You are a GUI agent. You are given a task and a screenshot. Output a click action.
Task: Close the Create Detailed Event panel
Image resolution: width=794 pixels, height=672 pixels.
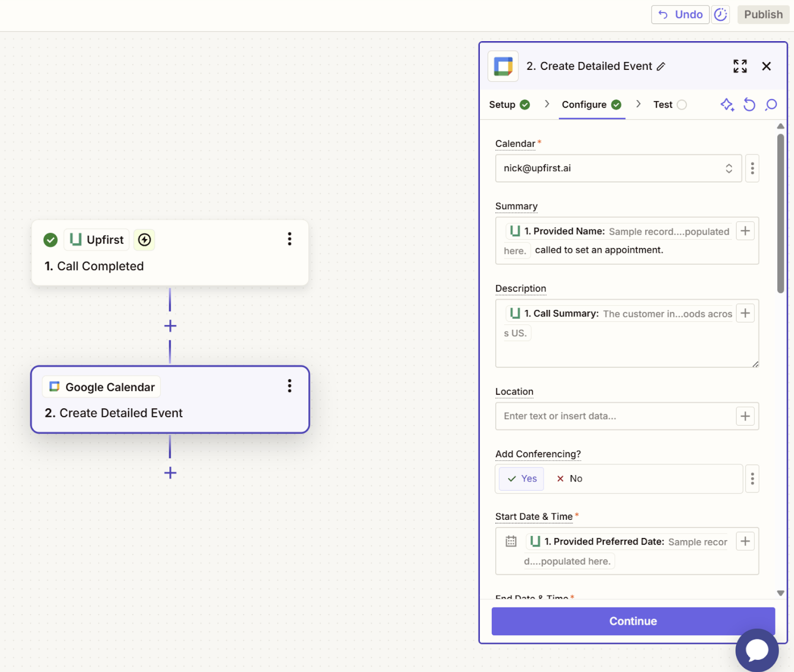(766, 66)
